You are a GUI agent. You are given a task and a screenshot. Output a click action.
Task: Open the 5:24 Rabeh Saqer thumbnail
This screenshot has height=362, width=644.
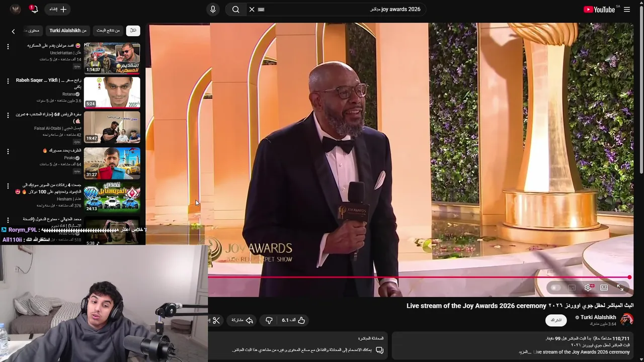click(112, 93)
